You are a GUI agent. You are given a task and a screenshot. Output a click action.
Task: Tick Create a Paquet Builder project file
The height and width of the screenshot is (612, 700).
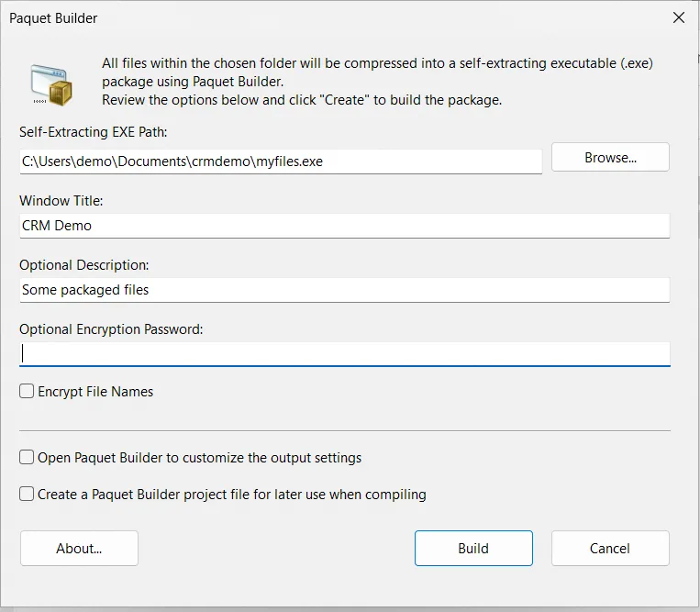point(28,495)
